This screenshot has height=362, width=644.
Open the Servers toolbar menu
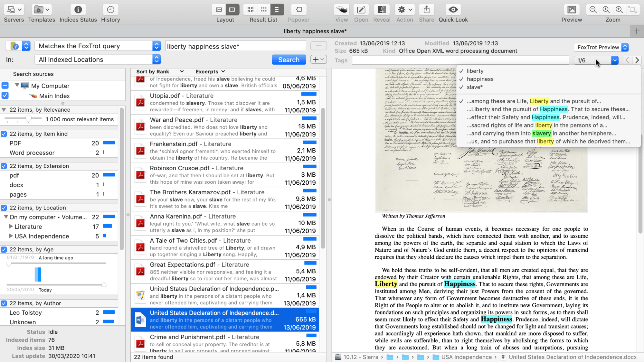click(14, 10)
